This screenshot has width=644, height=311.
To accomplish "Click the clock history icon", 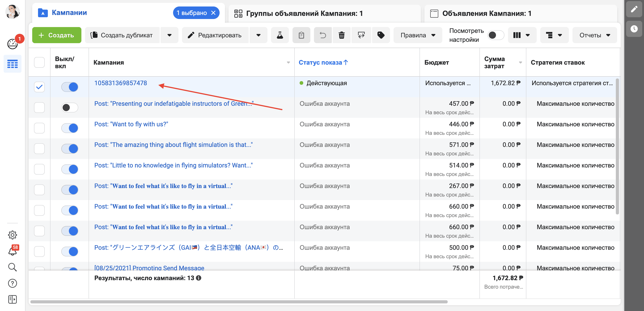I will tap(634, 29).
